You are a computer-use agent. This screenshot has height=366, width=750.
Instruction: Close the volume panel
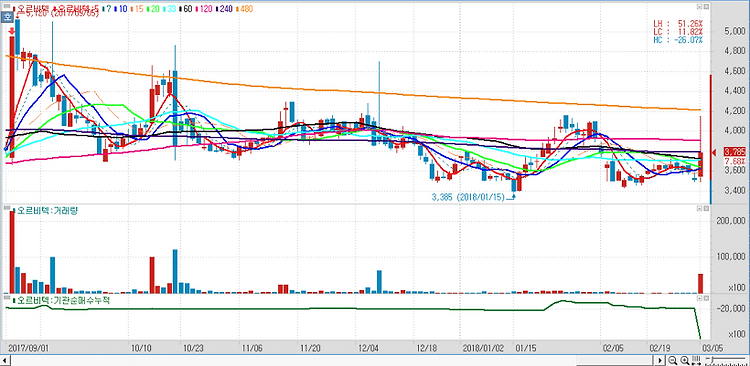(x=706, y=209)
